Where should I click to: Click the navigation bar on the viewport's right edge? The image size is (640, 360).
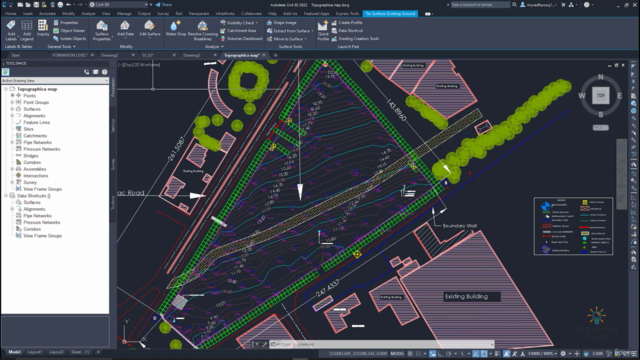[x=621, y=174]
